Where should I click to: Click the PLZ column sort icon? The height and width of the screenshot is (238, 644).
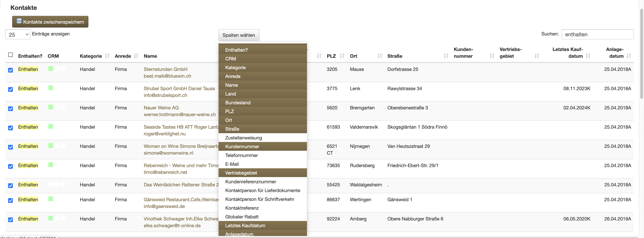(342, 56)
